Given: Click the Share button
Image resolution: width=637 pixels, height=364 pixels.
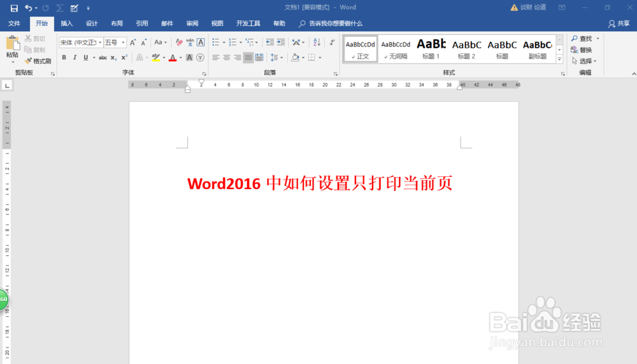Looking at the screenshot, I should point(619,24).
